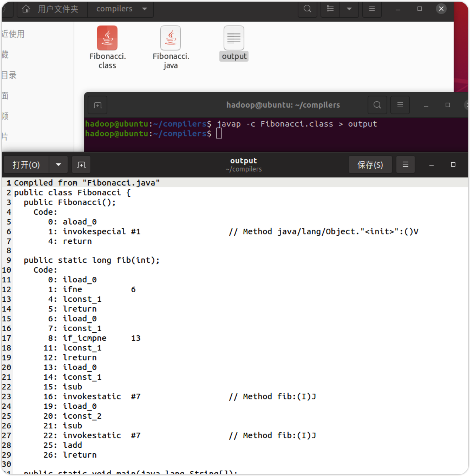Click the '// Method java/lang/Object."<init>":()V' comment
Screen dimensions: 470x476
click(x=324, y=232)
